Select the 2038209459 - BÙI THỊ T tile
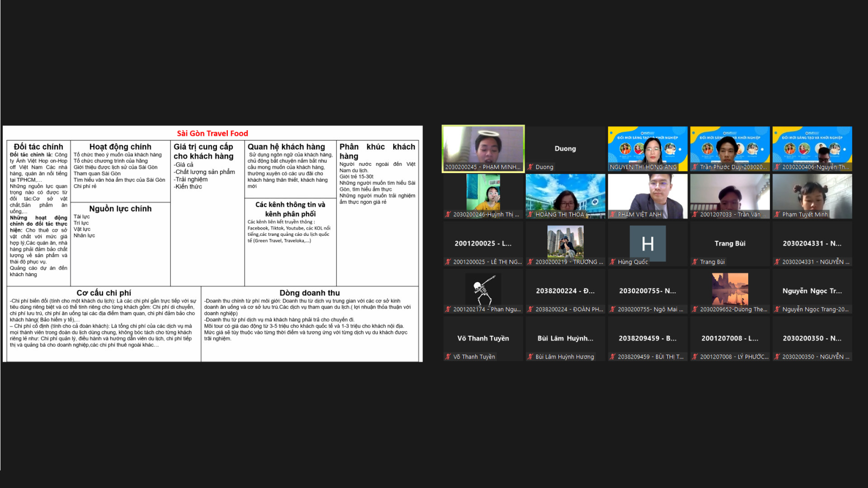This screenshot has height=488, width=868. click(x=648, y=338)
